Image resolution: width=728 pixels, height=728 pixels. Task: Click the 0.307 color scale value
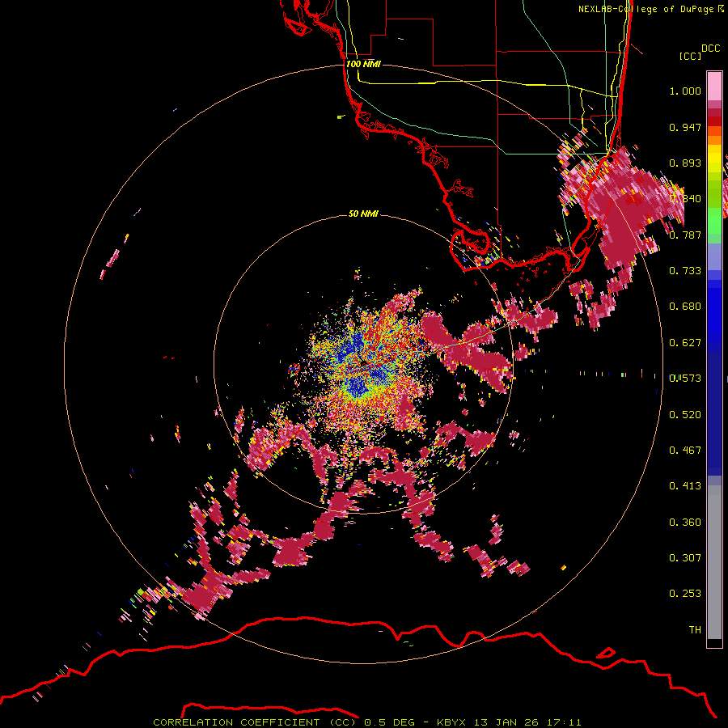(685, 557)
